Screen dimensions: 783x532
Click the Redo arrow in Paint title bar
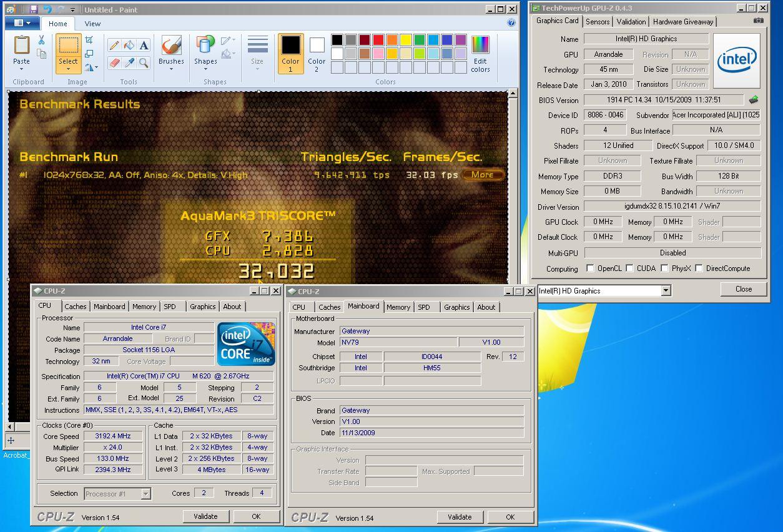61,9
